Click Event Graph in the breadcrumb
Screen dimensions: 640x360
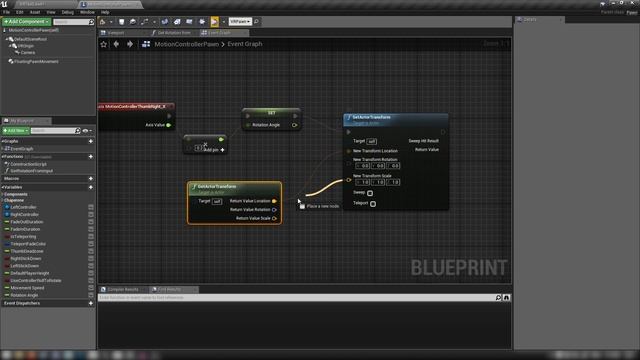245,44
